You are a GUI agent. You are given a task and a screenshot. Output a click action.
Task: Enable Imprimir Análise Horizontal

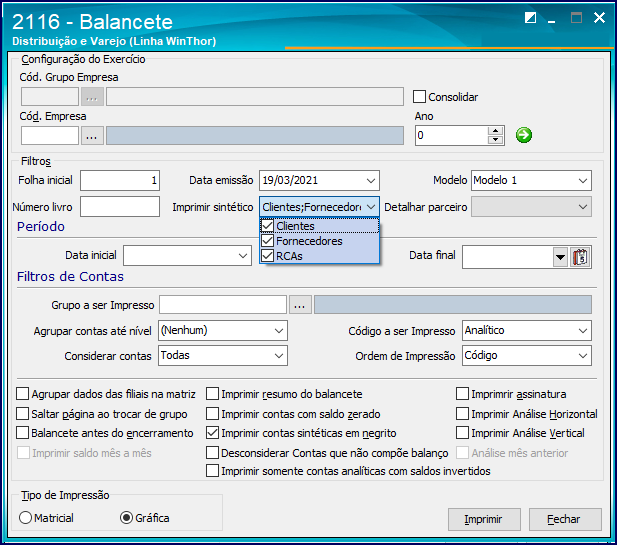pyautogui.click(x=462, y=414)
